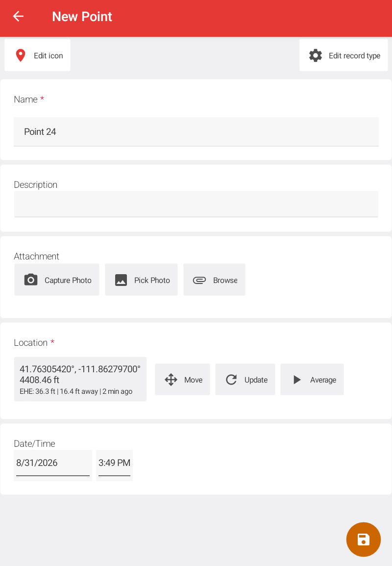Tap the paperclip Browse icon
Screen dimensions: 392x566
tap(199, 280)
